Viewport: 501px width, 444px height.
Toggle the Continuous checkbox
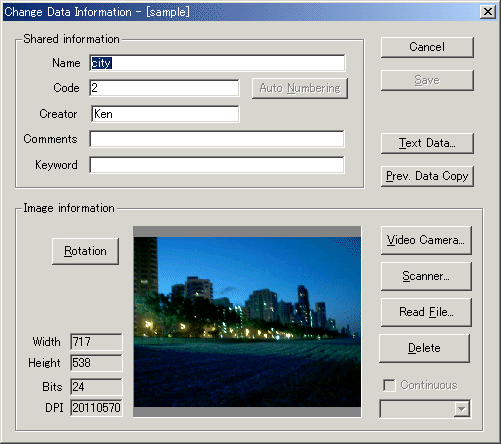tap(389, 385)
